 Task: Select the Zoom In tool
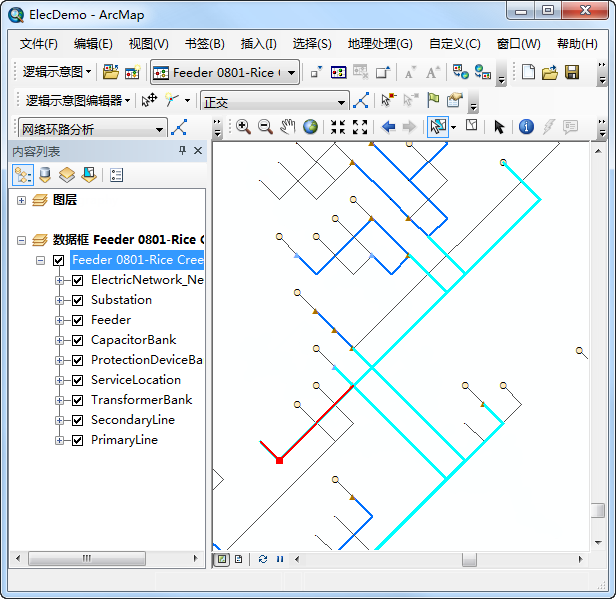point(243,127)
